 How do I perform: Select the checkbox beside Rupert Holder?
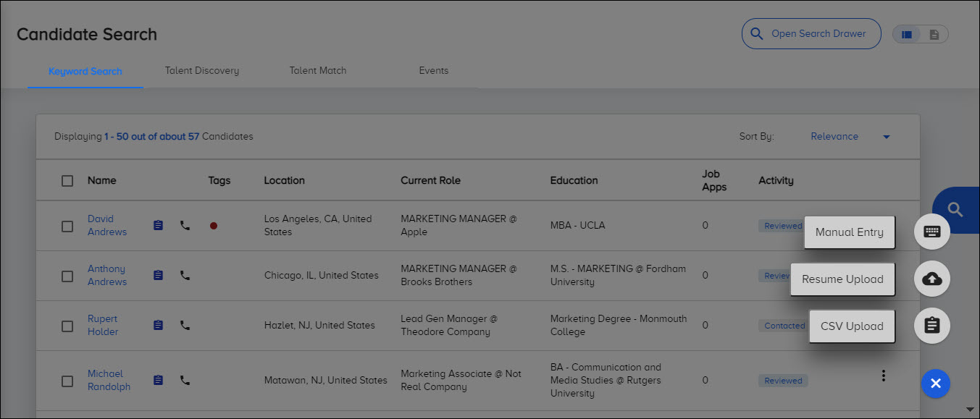[67, 325]
